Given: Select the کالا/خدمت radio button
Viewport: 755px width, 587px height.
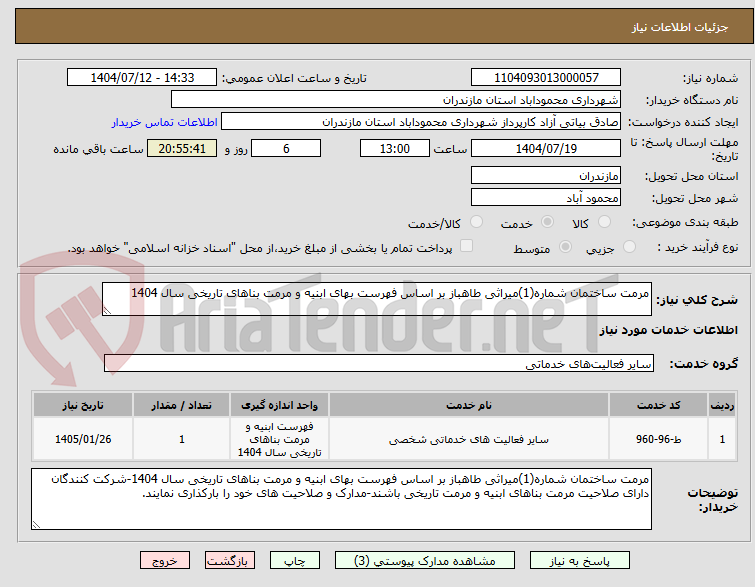Looking at the screenshot, I should tap(476, 222).
